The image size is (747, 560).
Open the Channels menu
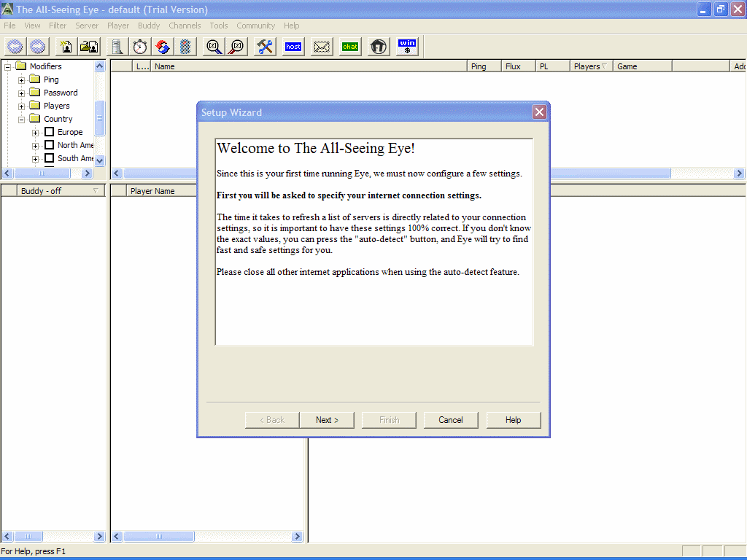[185, 26]
